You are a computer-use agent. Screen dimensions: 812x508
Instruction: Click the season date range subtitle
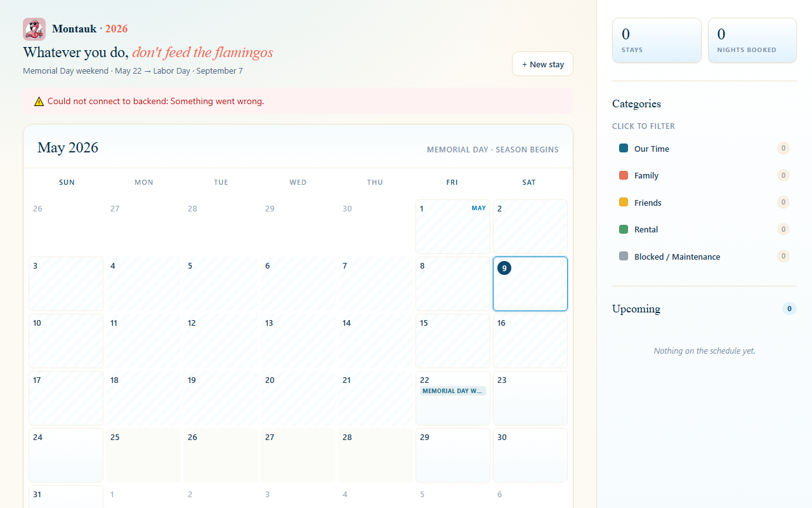point(133,70)
